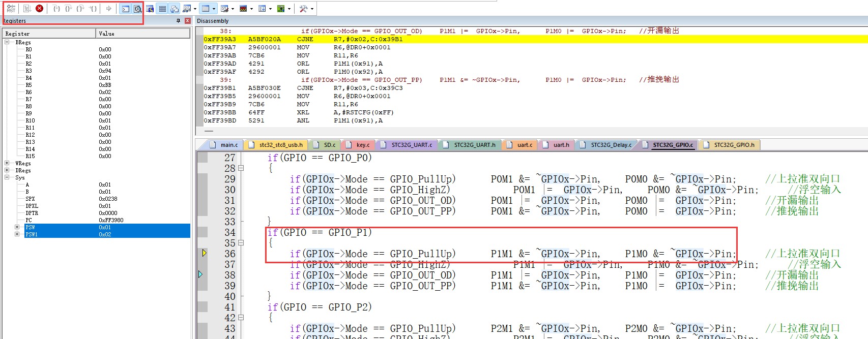This screenshot has width=868, height=339.
Task: Select the SPX register row
Action: [x=97, y=199]
